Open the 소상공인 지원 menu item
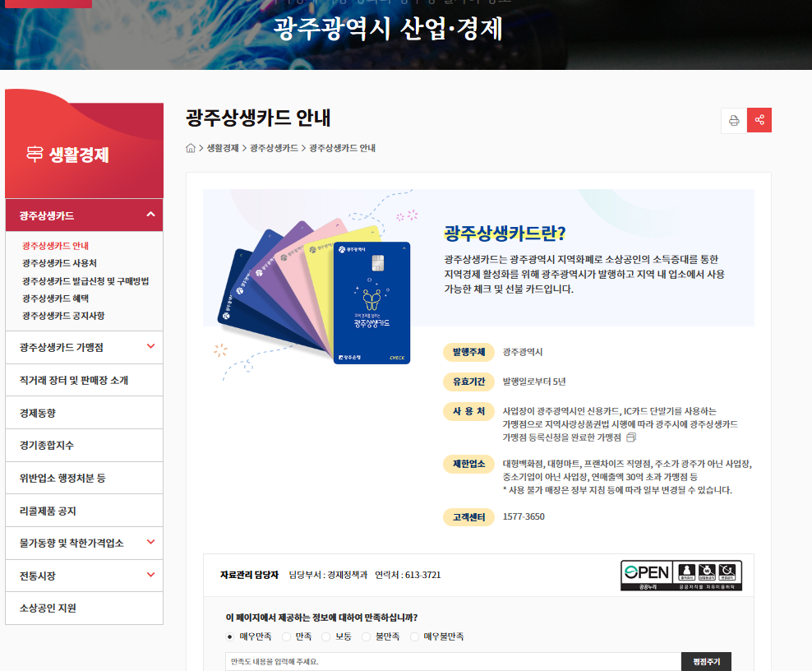Viewport: 812px width, 671px height. tap(84, 609)
